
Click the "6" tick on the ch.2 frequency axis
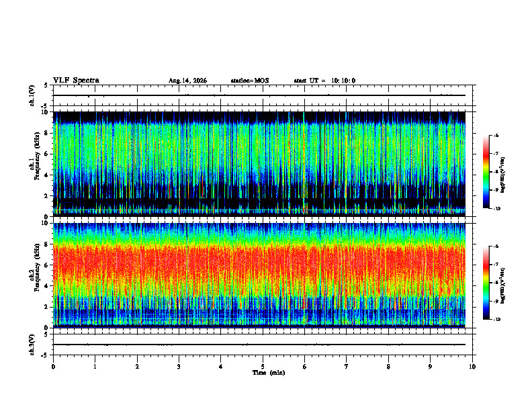[47, 265]
